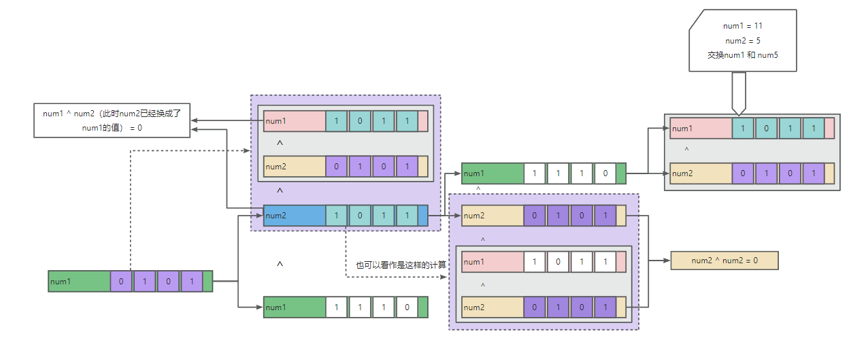Click '0' cell in pink num1 row linked to left text box
The width and height of the screenshot is (868, 351).
(x=361, y=121)
